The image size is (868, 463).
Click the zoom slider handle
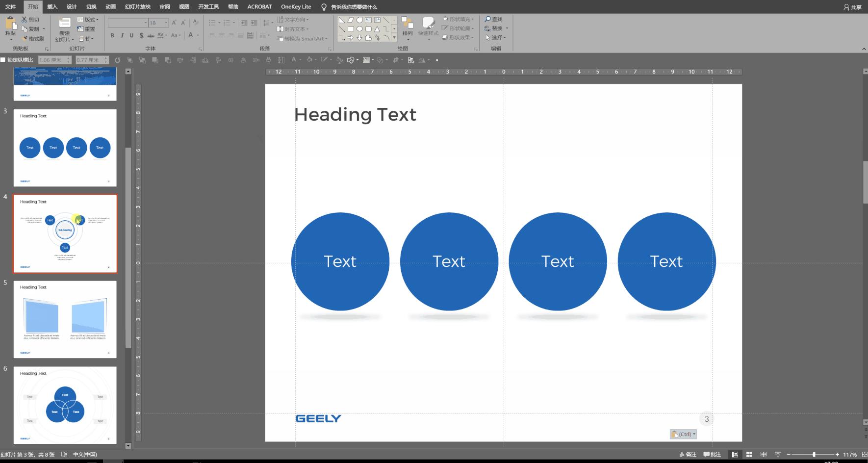(x=814, y=455)
